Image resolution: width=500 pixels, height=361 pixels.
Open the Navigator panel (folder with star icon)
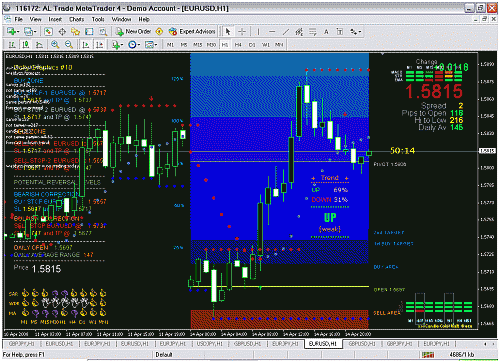75,32
